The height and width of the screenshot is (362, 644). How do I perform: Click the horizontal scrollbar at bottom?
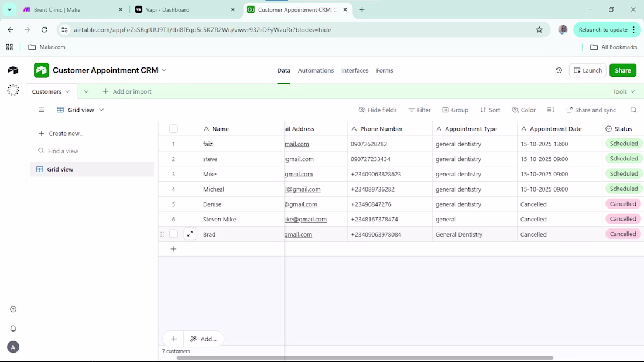pyautogui.click(x=365, y=357)
